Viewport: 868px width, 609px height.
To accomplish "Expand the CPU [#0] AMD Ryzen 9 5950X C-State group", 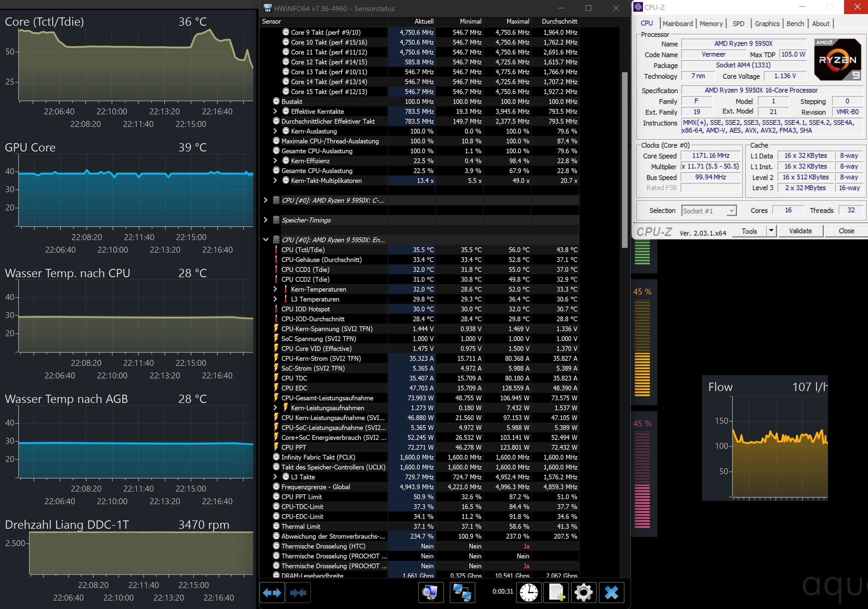I will point(265,200).
